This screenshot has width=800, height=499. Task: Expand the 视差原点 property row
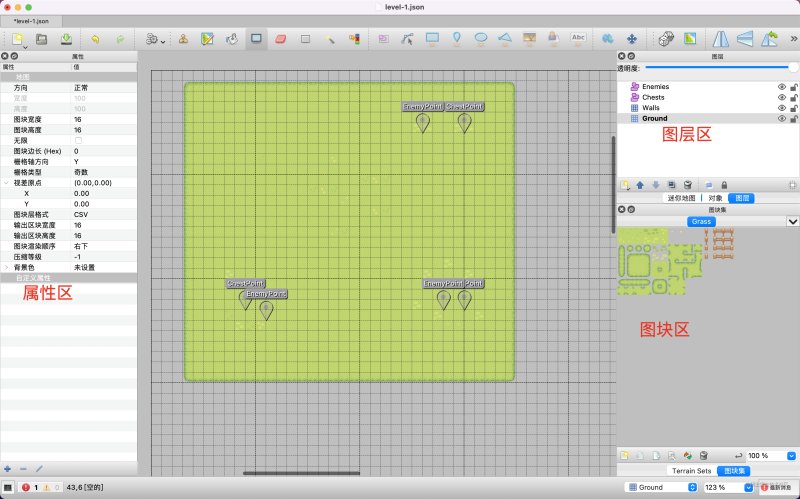coord(6,183)
